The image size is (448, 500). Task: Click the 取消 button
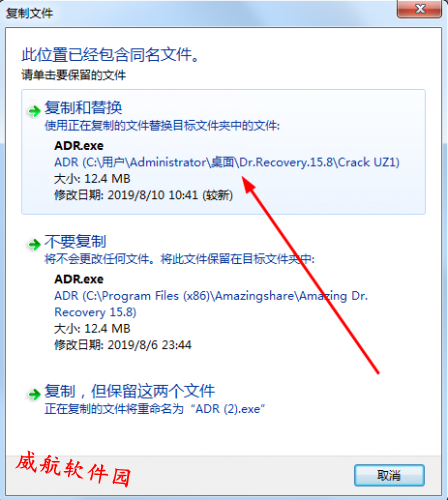[389, 475]
